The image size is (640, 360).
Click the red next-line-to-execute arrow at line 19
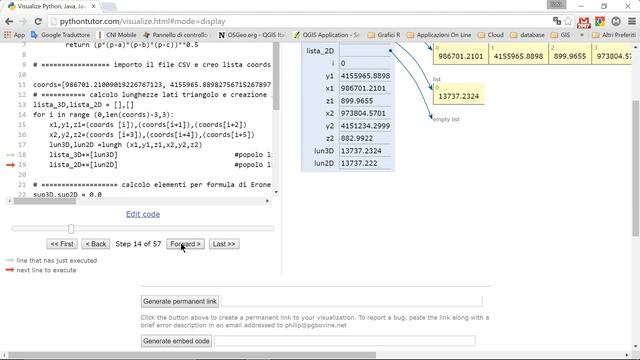[11, 165]
